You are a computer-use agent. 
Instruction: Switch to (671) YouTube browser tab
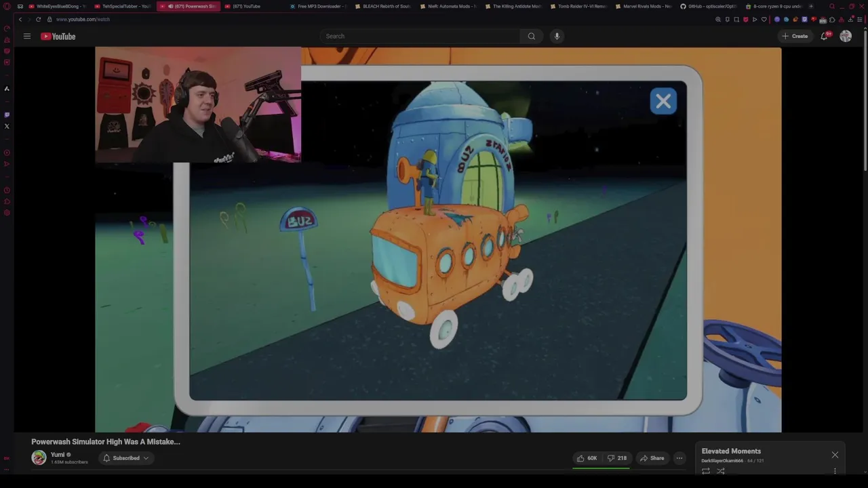pyautogui.click(x=252, y=6)
